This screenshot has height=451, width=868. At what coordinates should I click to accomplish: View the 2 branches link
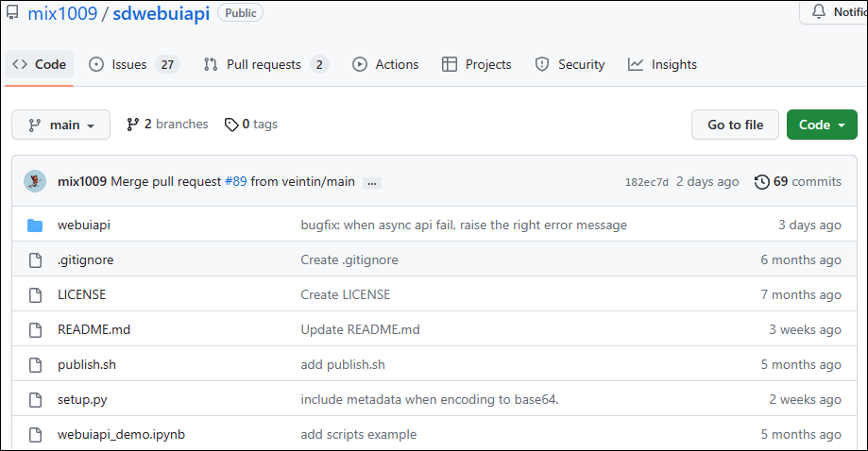pyautogui.click(x=168, y=125)
